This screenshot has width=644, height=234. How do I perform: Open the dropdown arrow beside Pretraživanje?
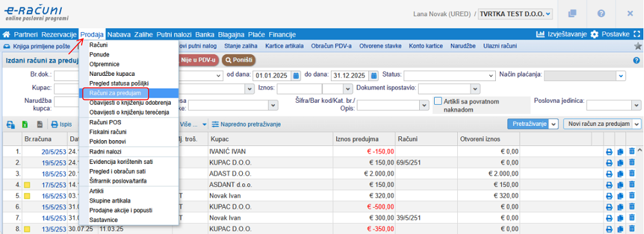[554, 124]
